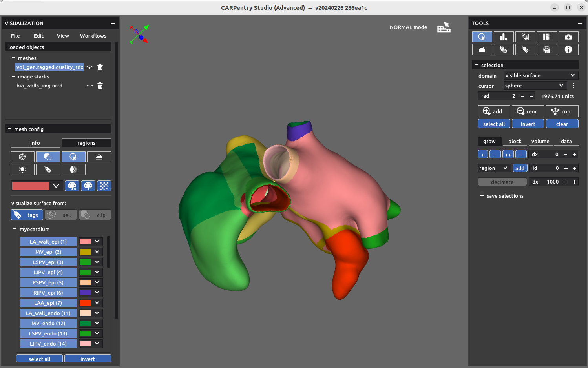Viewport: 588px width, 368px height.
Task: Click the wireframe mesh icon in mesh config
Action: pyautogui.click(x=22, y=157)
